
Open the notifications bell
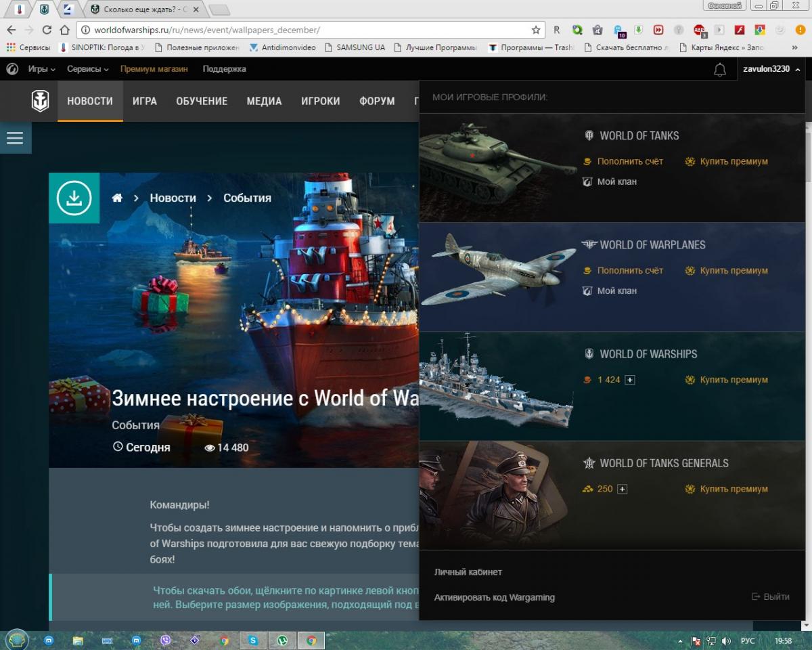pos(720,69)
